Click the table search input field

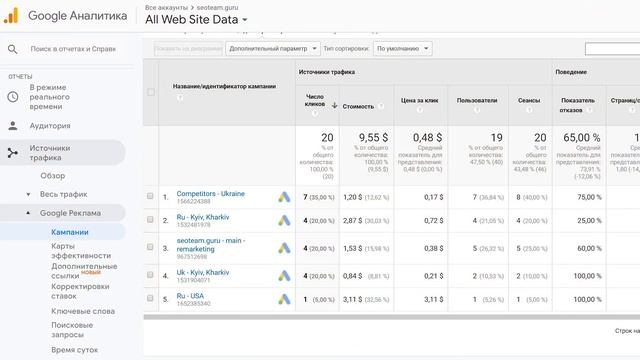pyautogui.click(x=612, y=49)
